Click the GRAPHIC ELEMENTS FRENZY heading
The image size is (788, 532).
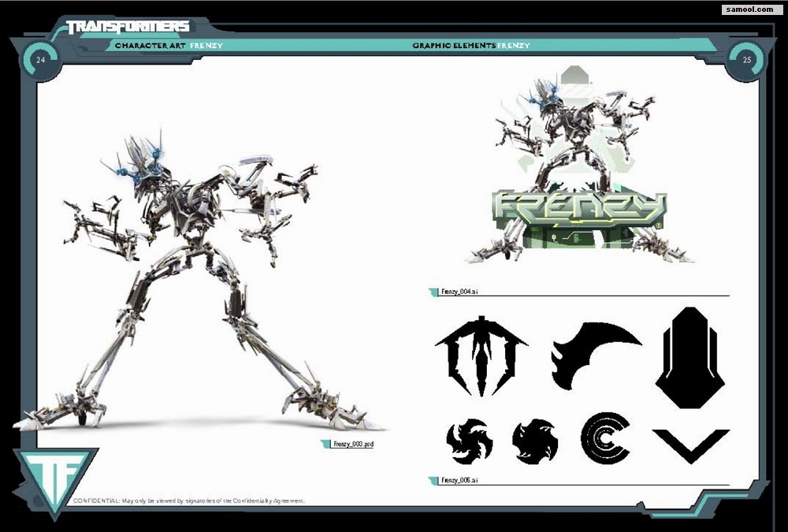tap(471, 45)
